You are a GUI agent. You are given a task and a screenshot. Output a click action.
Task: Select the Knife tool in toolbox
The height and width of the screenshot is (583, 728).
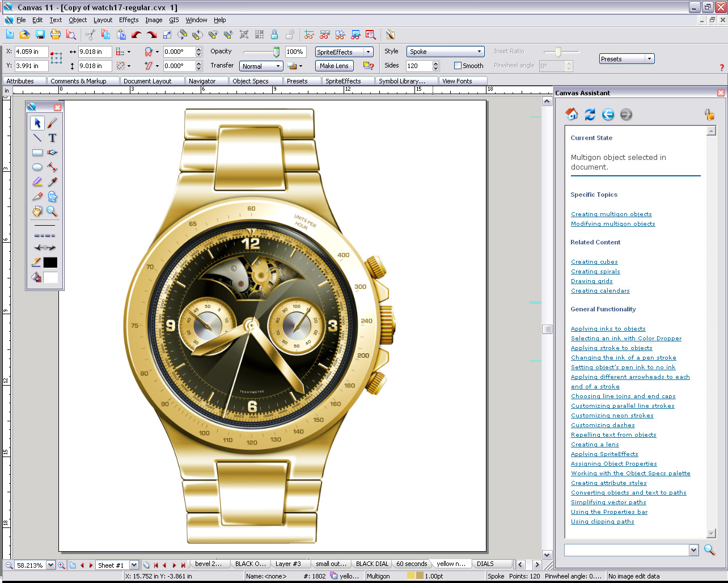click(x=37, y=197)
